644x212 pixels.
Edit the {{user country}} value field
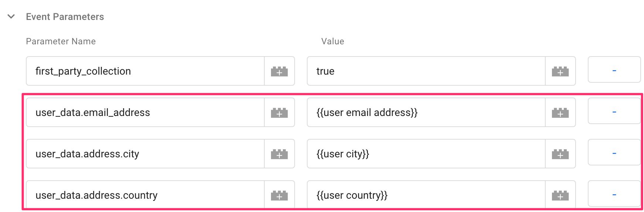426,195
